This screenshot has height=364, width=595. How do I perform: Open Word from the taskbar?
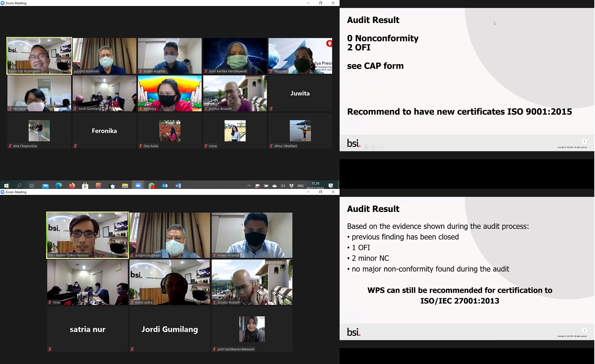tap(178, 185)
